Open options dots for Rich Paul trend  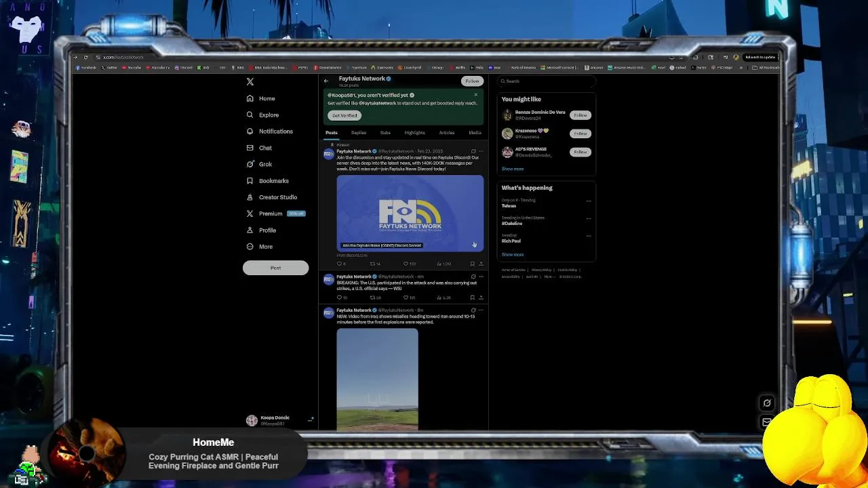[x=589, y=236]
